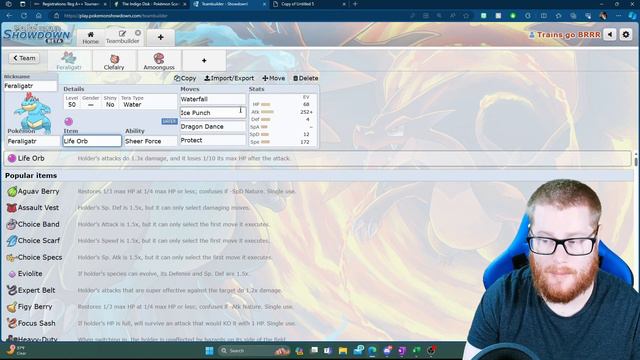The height and width of the screenshot is (360, 640).
Task: Click the Pokémon name field Feraligatr
Action: [x=33, y=141]
